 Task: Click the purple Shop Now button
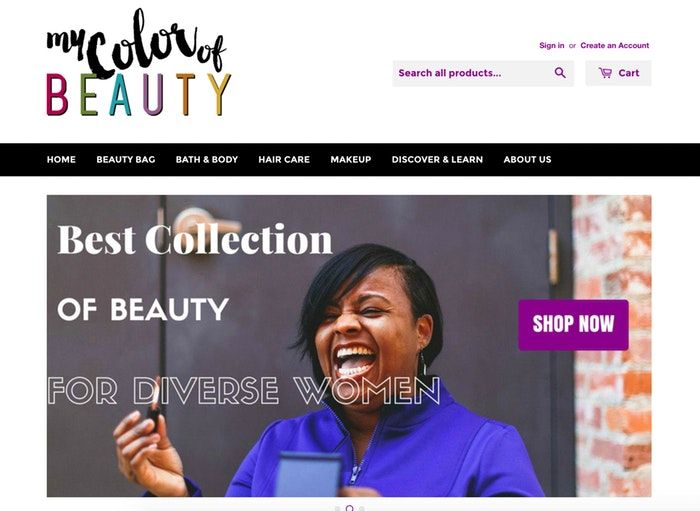coord(573,324)
